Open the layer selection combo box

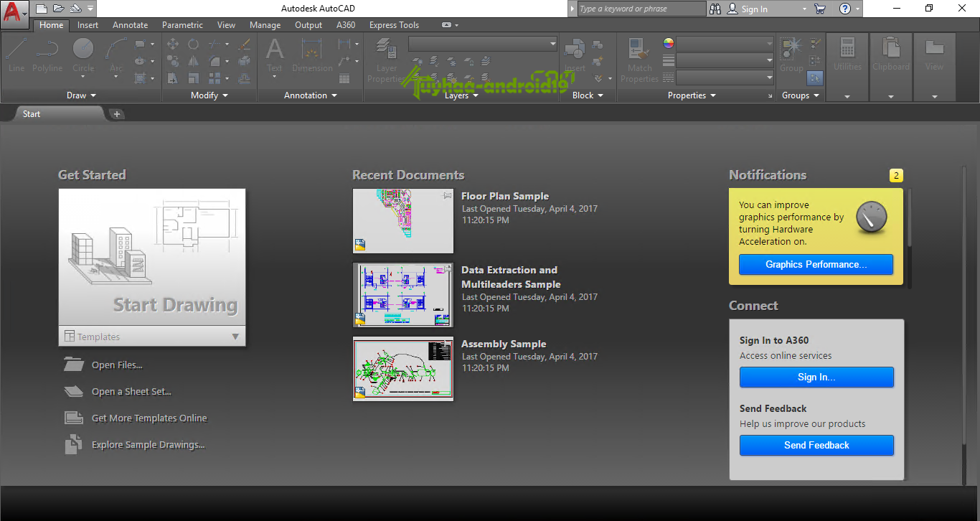point(483,44)
